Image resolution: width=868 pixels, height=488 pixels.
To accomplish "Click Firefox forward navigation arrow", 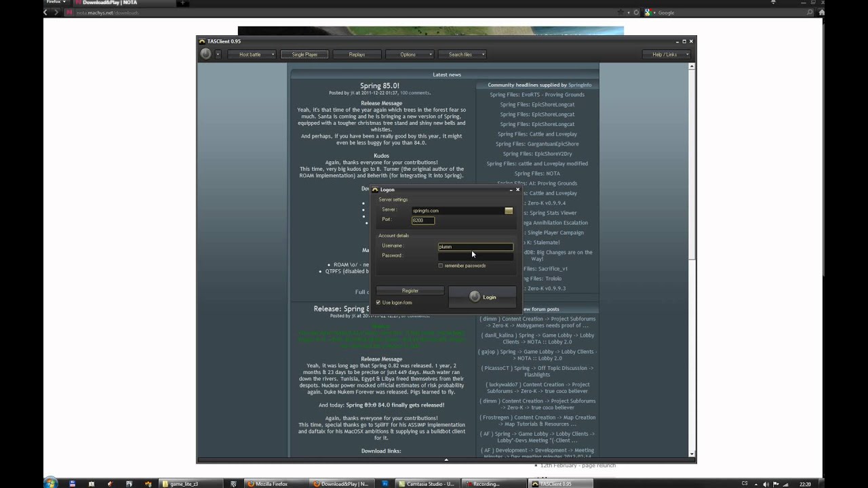I will pyautogui.click(x=57, y=12).
